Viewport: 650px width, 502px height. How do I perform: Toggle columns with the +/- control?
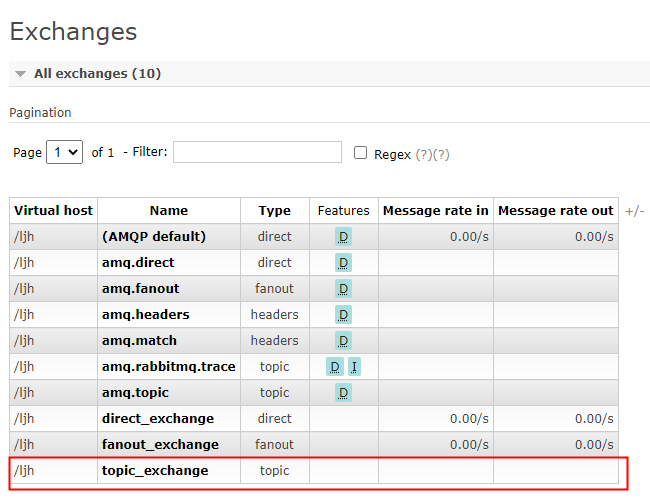(x=635, y=211)
